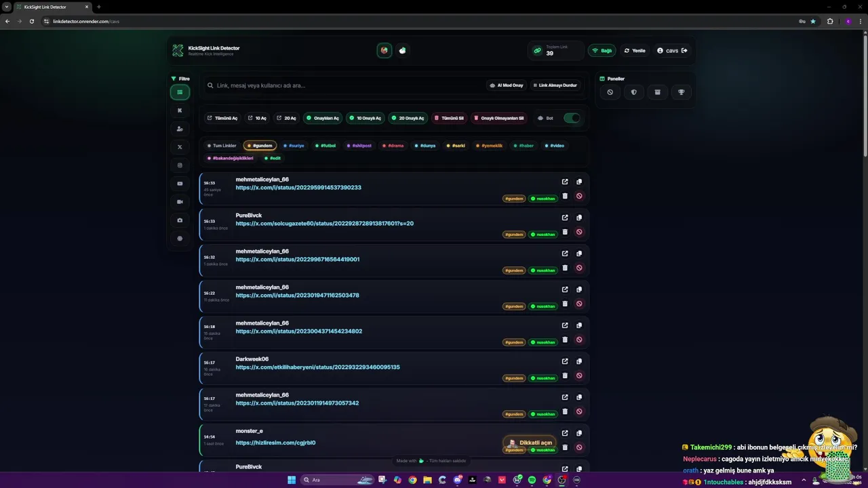Image resolution: width=868 pixels, height=488 pixels.
Task: Copy the solcugazete60 status link
Action: pyautogui.click(x=579, y=218)
